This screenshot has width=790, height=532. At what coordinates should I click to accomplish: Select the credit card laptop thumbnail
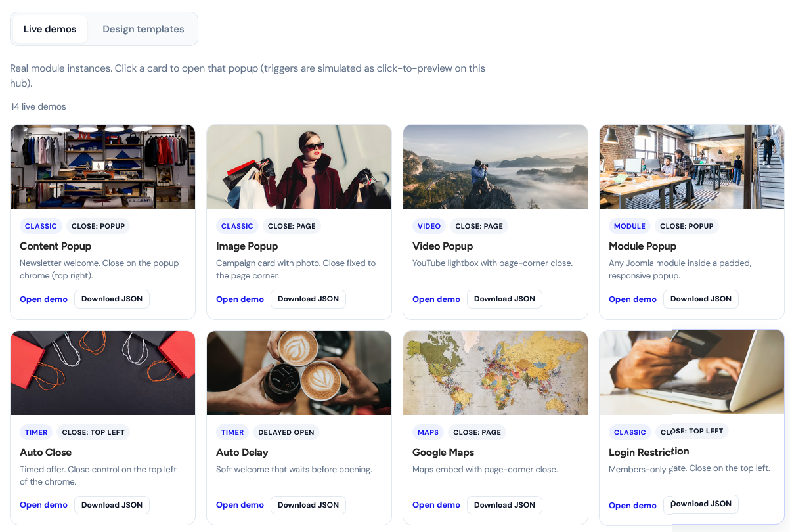tap(691, 372)
